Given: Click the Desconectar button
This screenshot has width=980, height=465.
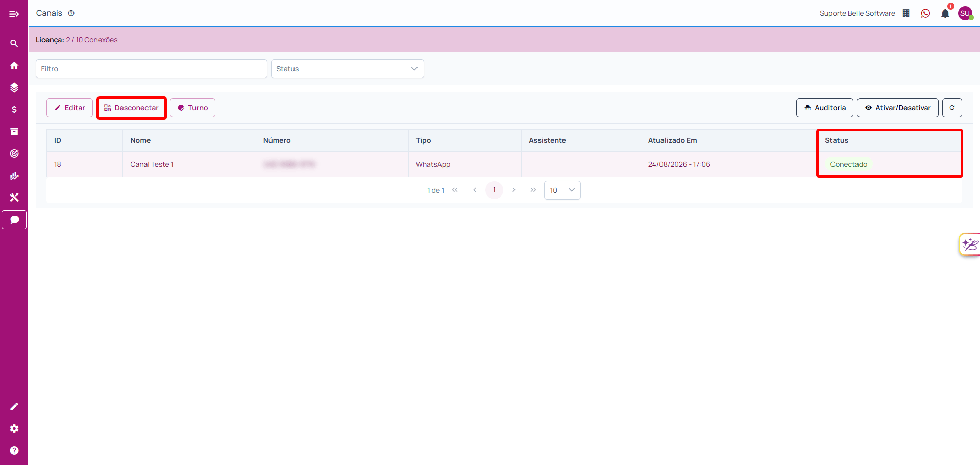Looking at the screenshot, I should click(x=132, y=108).
